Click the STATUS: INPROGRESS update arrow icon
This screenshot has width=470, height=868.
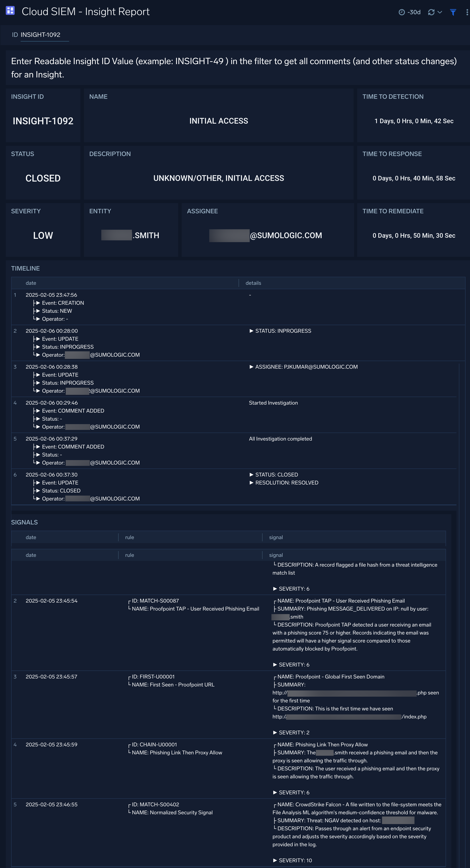tap(250, 331)
